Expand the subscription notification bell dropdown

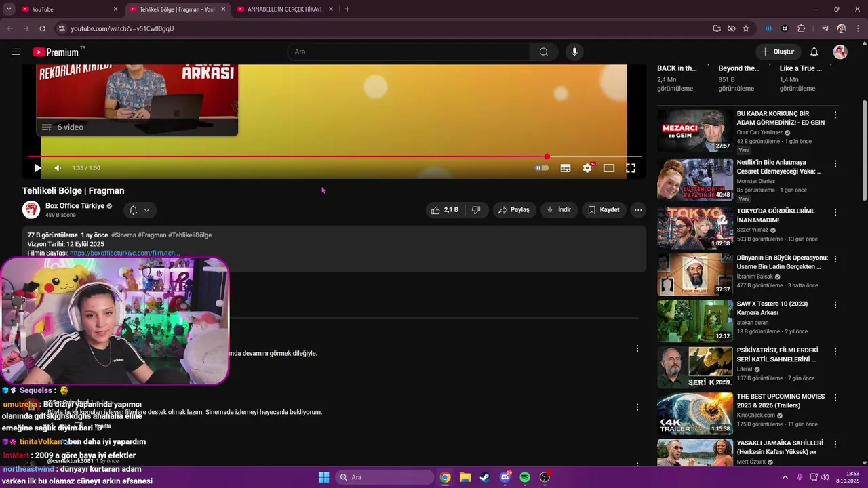pyautogui.click(x=140, y=210)
